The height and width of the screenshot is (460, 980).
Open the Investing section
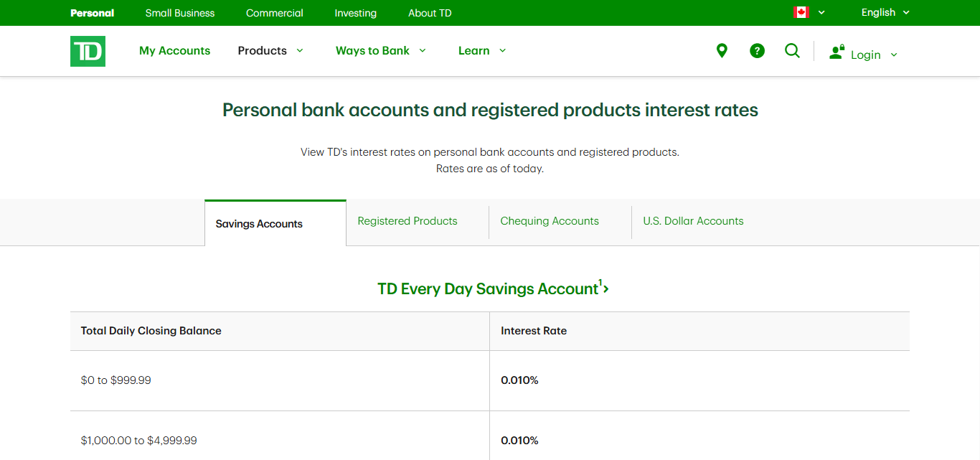pos(356,13)
